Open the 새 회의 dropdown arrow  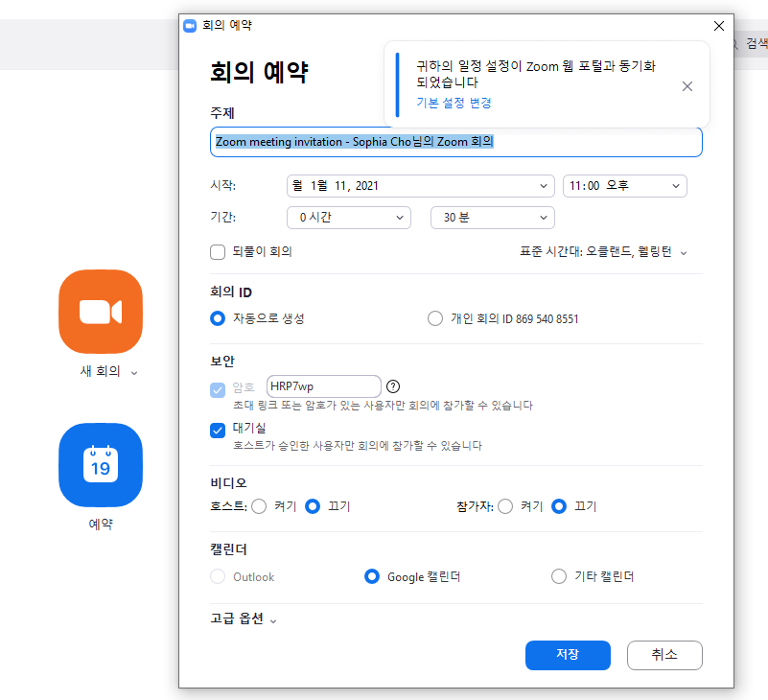[x=134, y=373]
